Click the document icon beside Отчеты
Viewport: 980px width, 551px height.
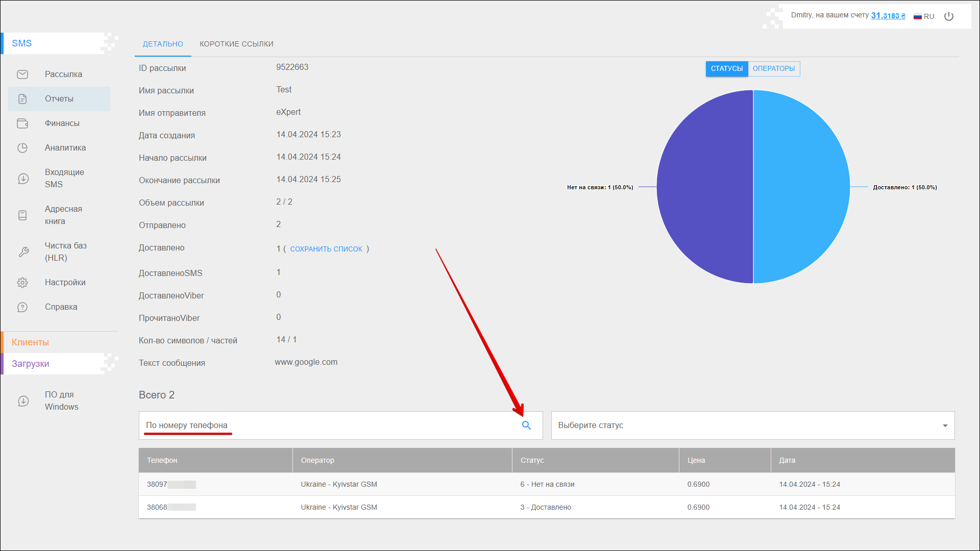click(22, 99)
